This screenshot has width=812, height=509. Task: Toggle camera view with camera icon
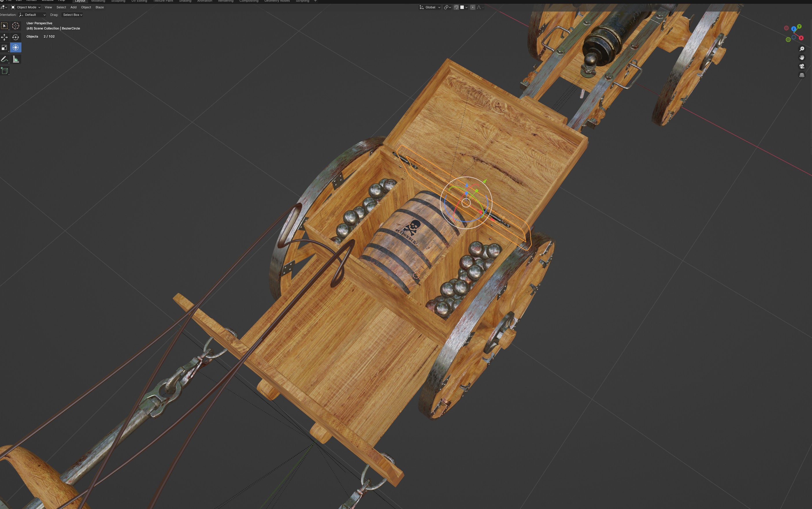click(802, 66)
